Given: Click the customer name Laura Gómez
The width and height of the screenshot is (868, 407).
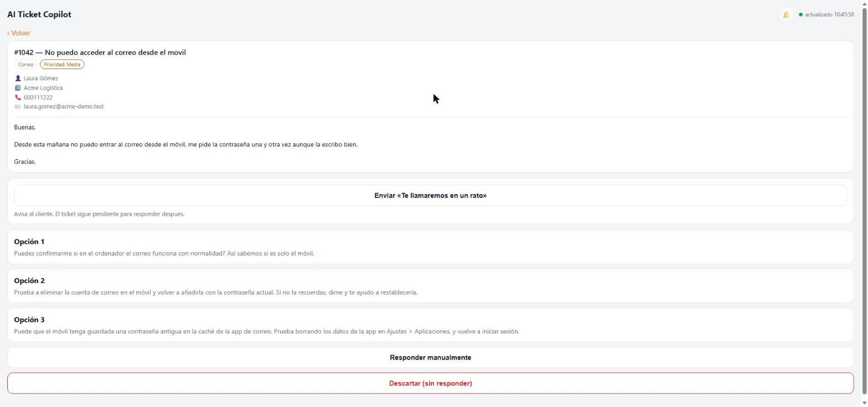Looking at the screenshot, I should (40, 79).
